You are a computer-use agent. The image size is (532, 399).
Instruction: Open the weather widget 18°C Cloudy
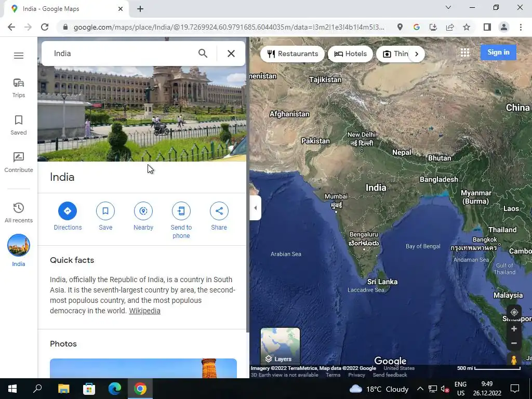tap(379, 389)
